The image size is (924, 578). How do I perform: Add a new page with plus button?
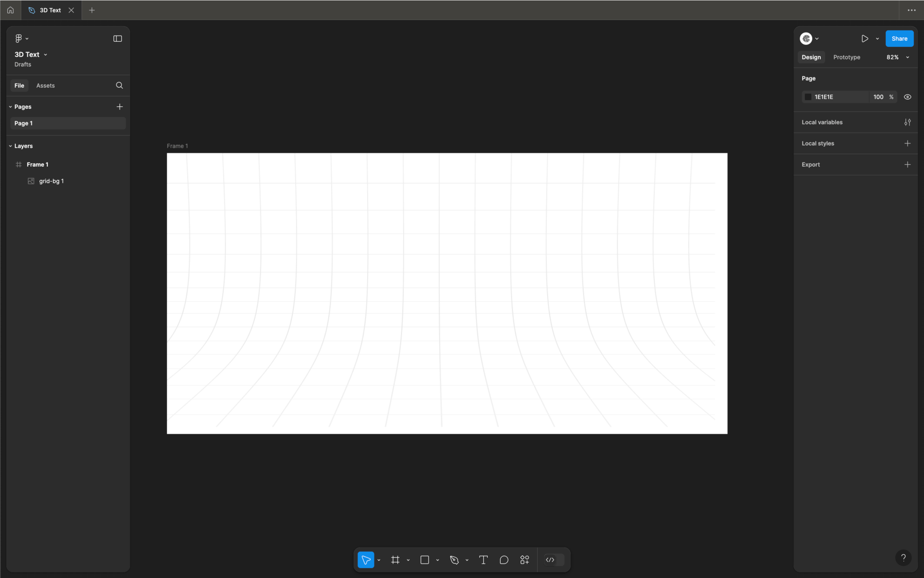tap(120, 107)
